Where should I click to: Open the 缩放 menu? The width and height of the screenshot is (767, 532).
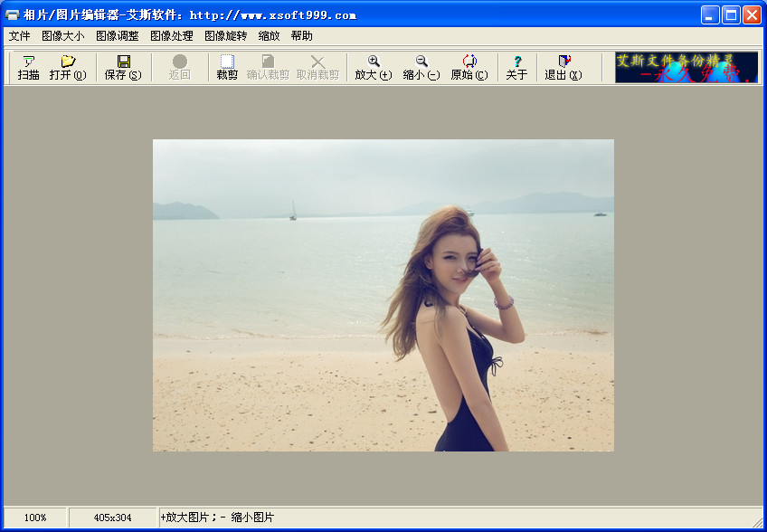tap(269, 36)
